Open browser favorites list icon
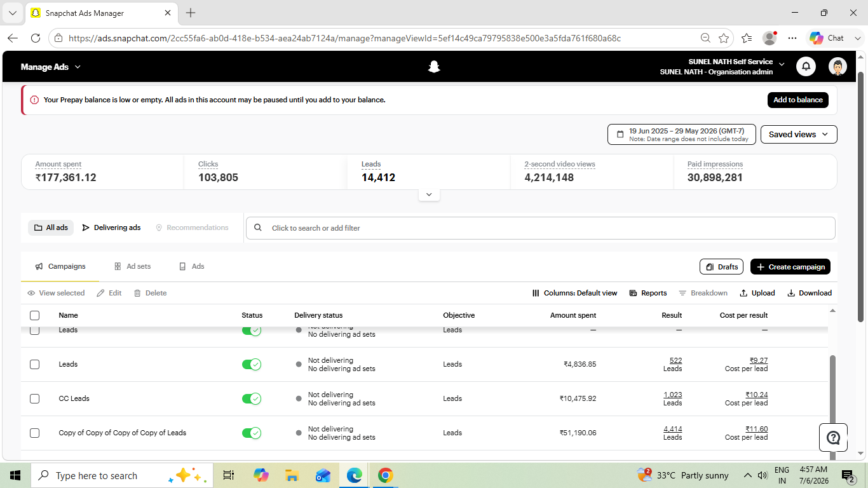Viewport: 868px width, 488px height. tap(747, 38)
